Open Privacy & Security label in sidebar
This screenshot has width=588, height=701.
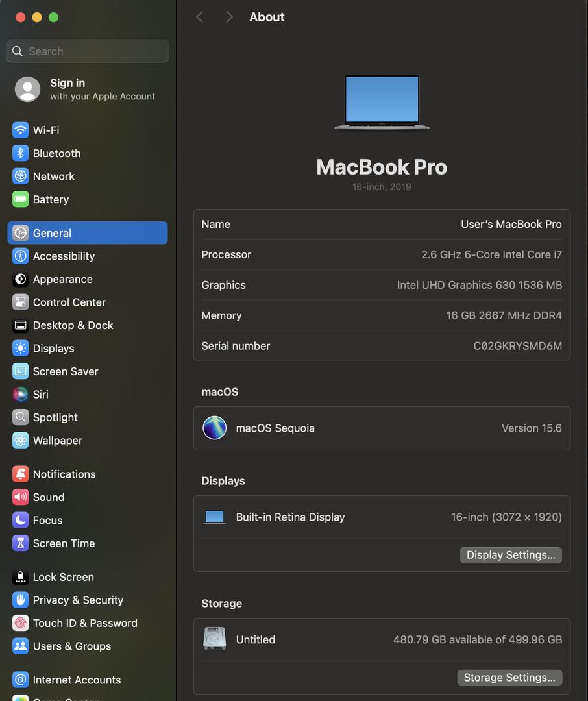point(79,600)
